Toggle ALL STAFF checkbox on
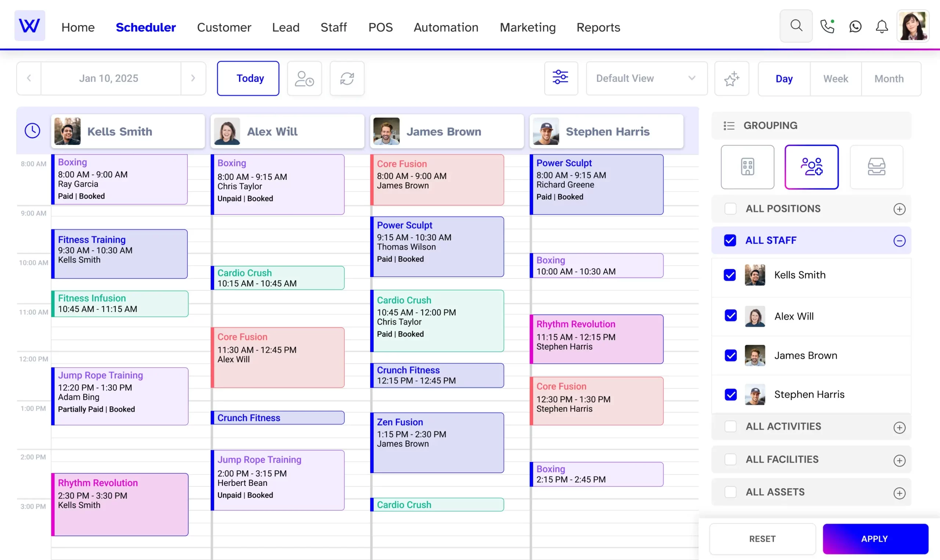This screenshot has height=560, width=940. (x=731, y=241)
